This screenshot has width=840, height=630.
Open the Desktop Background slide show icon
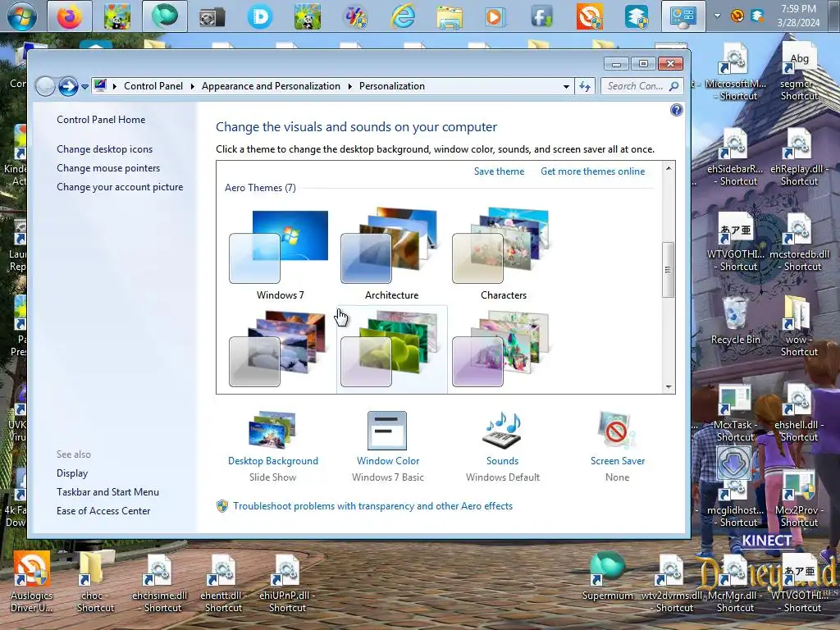(272, 430)
